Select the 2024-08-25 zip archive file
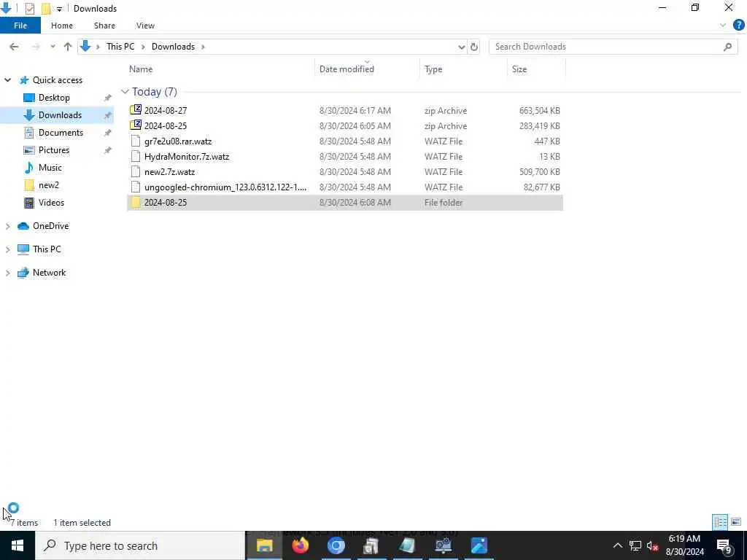This screenshot has height=560, width=747. tap(345, 125)
